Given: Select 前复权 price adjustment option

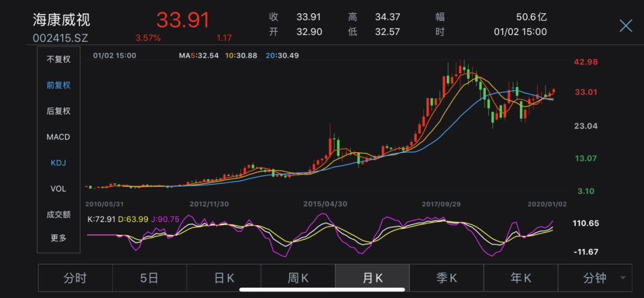Looking at the screenshot, I should click(58, 85).
